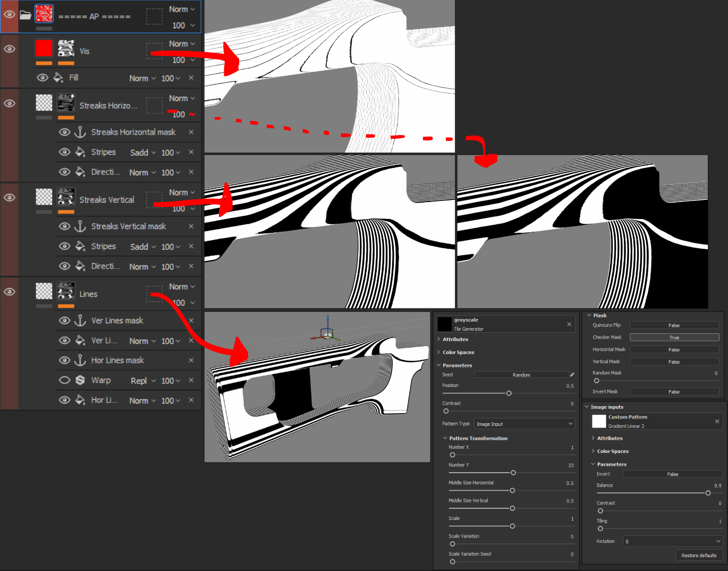Click the Random Mask slider
This screenshot has width=728, height=571.
coord(656,381)
